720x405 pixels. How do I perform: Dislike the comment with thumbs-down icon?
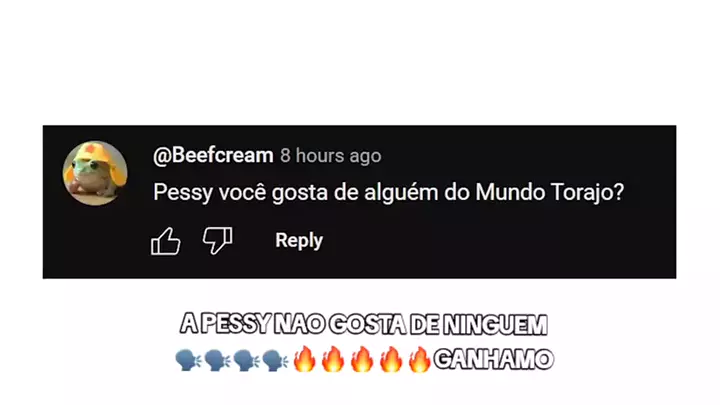tap(218, 240)
